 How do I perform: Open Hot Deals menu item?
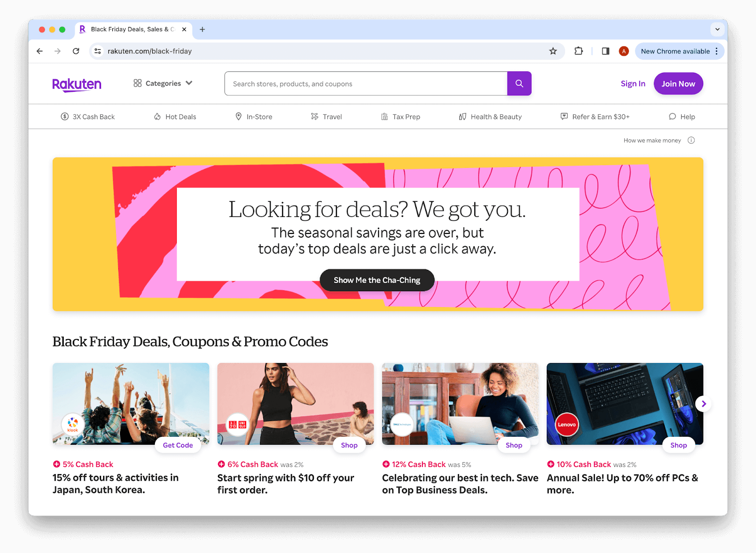pos(175,117)
